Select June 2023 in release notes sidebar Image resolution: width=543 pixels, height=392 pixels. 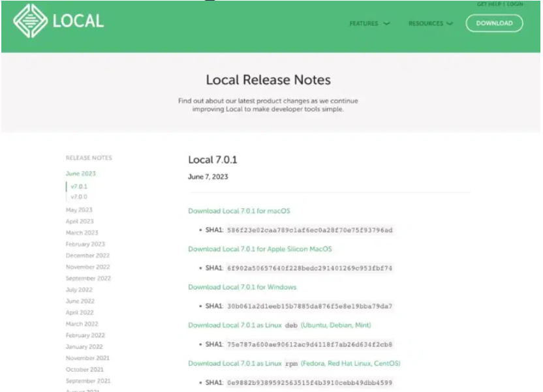[x=81, y=173]
